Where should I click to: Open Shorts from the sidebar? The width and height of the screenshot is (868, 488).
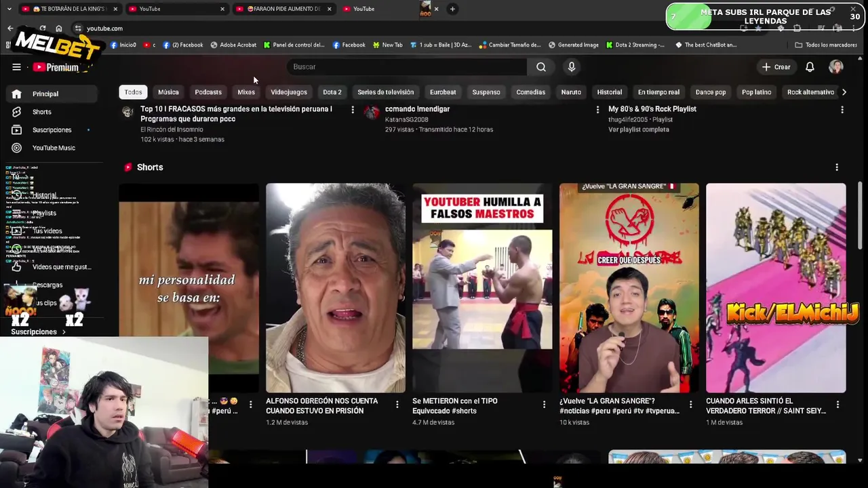point(53,112)
